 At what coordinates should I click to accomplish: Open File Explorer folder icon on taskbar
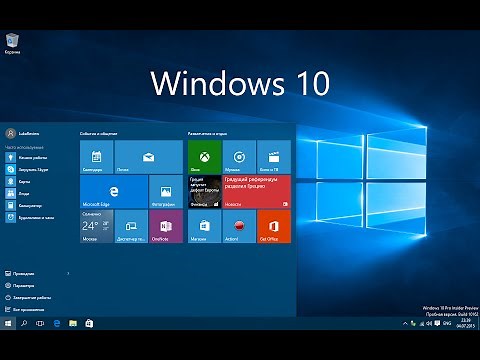pyautogui.click(x=73, y=323)
